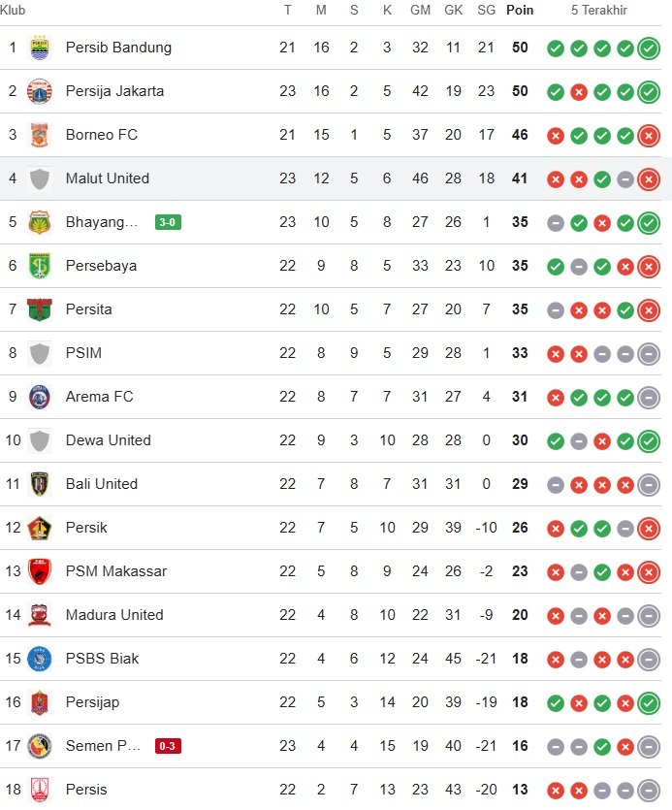Viewport: 672px width, 810px height.
Task: Open the Malut United team page
Action: [x=107, y=178]
